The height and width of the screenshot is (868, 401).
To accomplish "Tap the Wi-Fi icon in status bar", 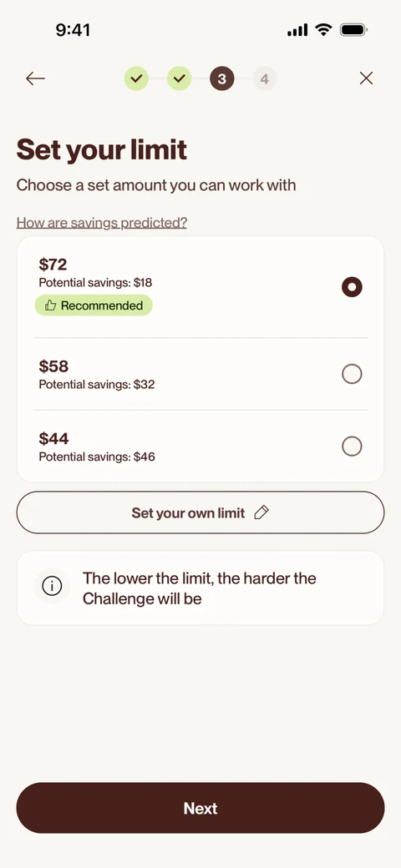I will (x=323, y=30).
